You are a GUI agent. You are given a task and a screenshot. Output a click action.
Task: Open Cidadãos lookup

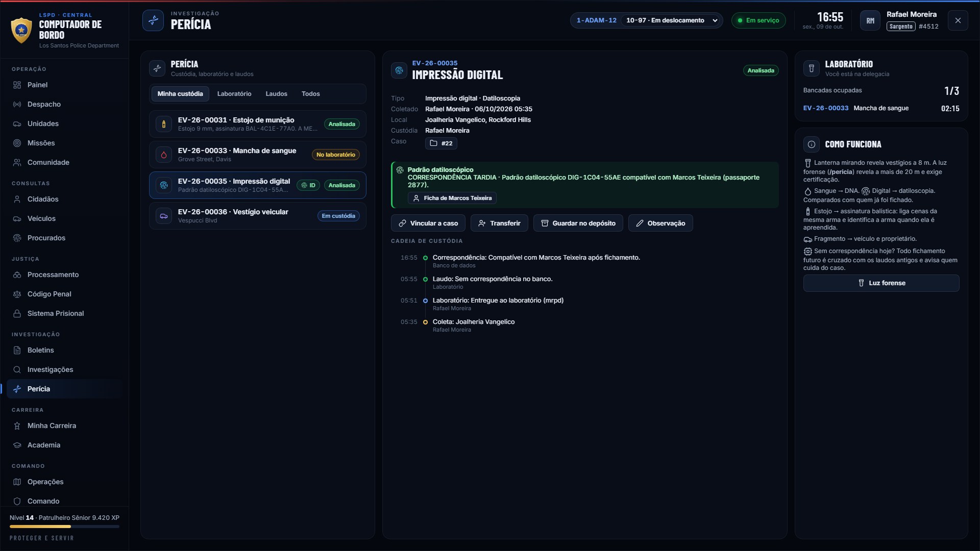(64, 199)
